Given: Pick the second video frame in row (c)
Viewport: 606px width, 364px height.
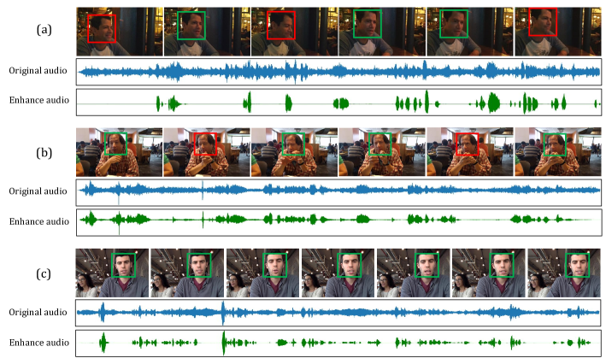Looking at the screenshot, I should 187,273.
